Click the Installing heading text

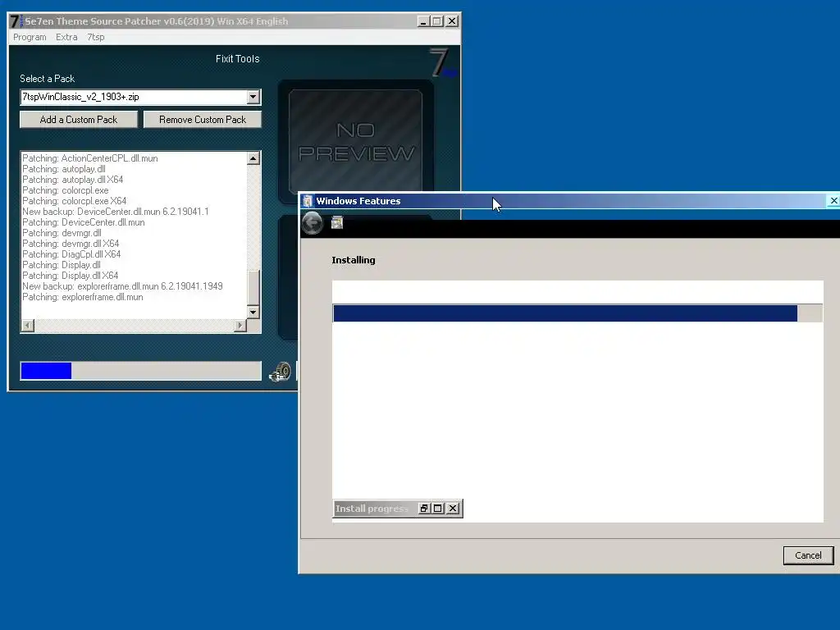click(354, 260)
